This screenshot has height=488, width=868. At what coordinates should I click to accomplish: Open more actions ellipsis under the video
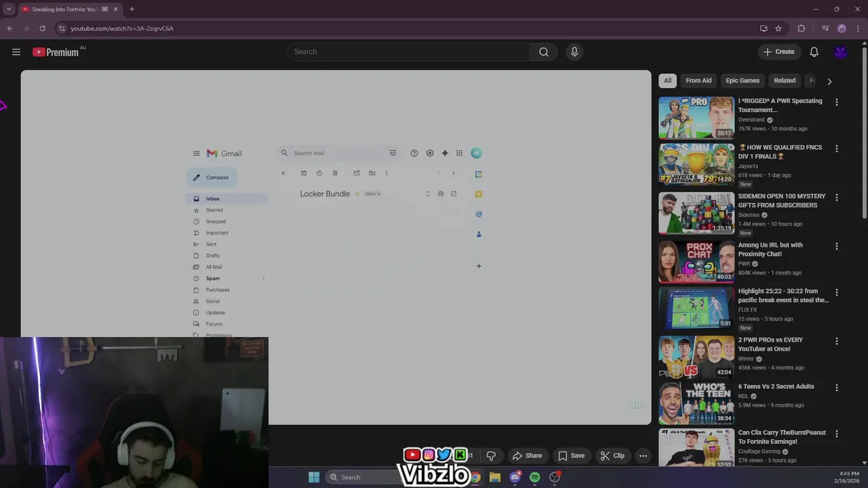[643, 455]
